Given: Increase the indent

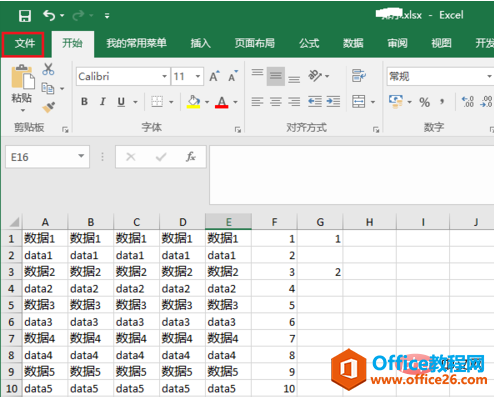Looking at the screenshot, I should (x=333, y=101).
